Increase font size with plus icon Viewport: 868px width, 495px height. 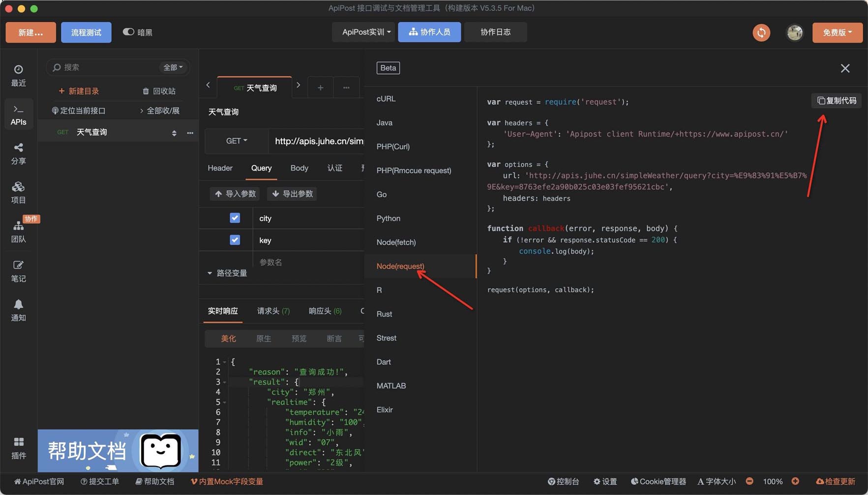click(795, 481)
